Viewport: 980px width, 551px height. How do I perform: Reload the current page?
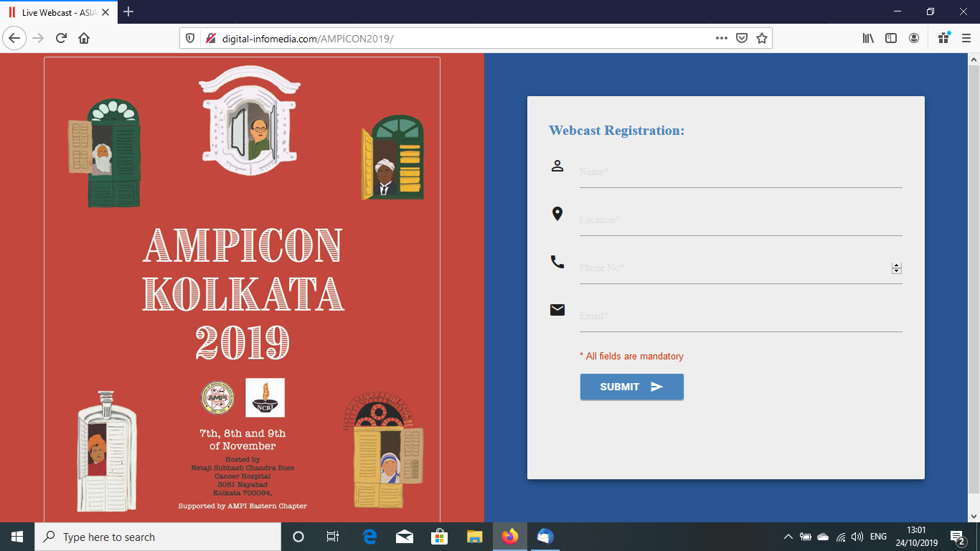(60, 38)
